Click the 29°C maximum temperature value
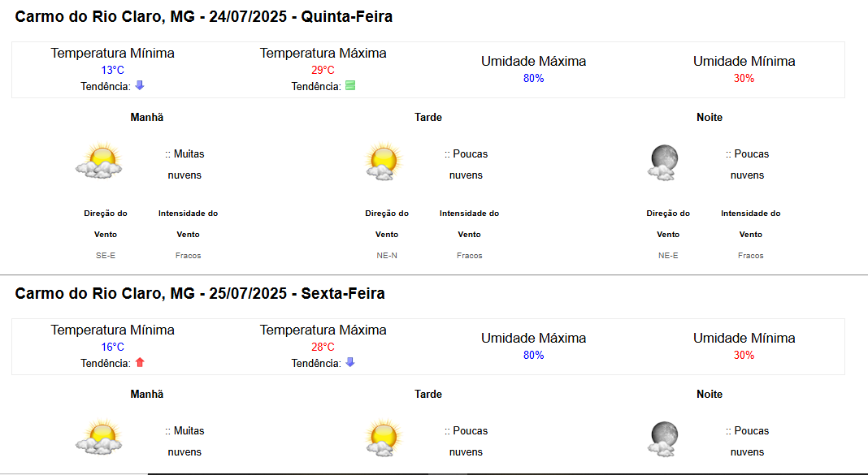 click(x=323, y=70)
